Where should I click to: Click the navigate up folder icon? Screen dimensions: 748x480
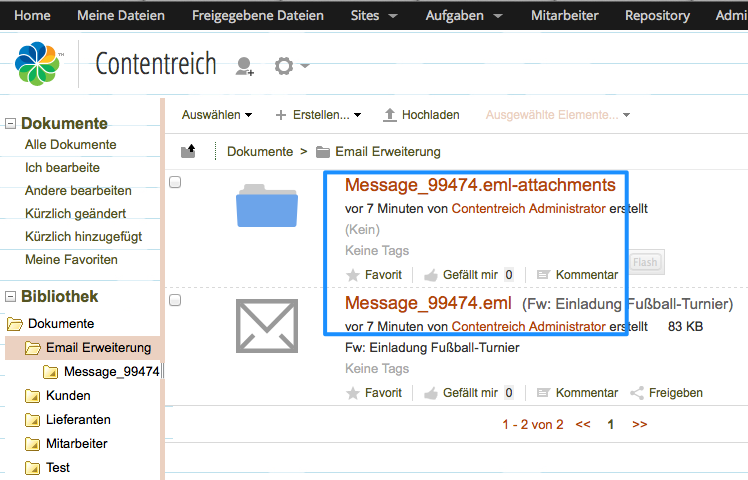(x=188, y=151)
